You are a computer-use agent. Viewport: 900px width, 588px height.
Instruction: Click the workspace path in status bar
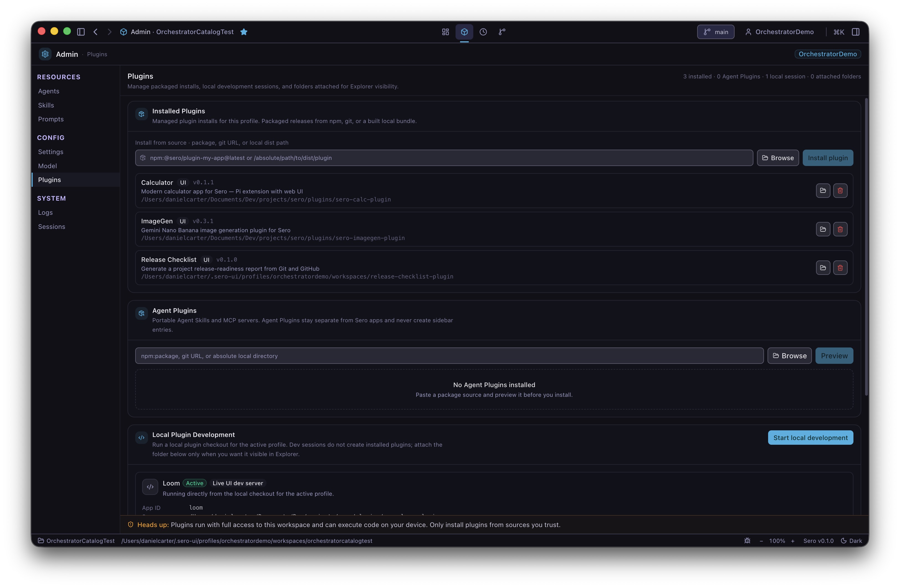click(x=247, y=541)
